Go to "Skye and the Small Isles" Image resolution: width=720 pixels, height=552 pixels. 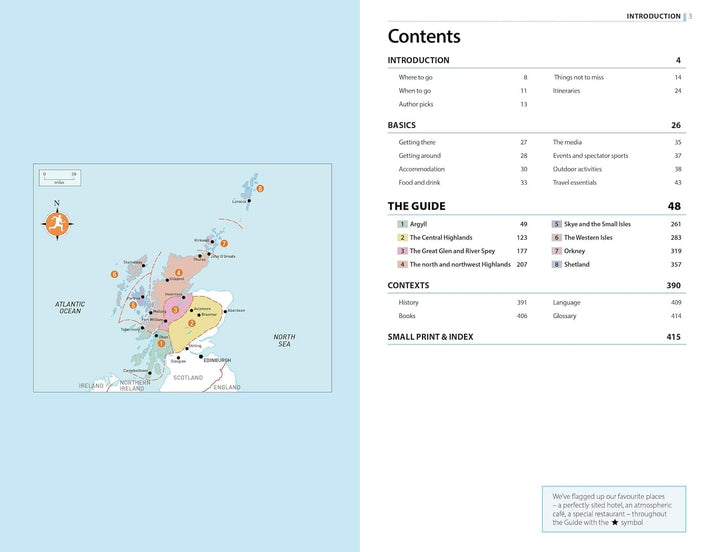pos(597,224)
